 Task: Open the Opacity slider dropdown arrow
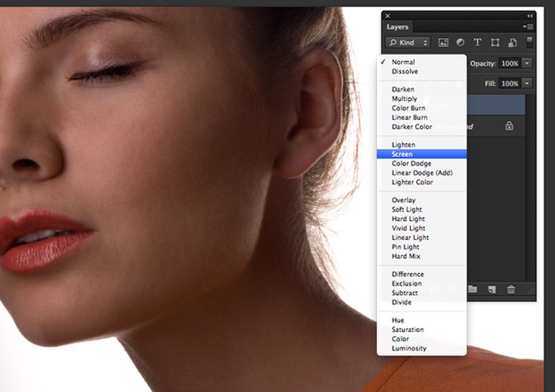coord(527,64)
